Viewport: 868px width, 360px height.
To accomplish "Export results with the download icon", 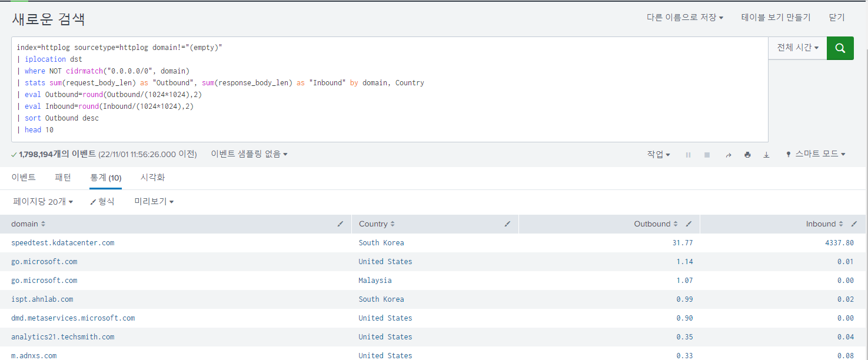I will [766, 155].
